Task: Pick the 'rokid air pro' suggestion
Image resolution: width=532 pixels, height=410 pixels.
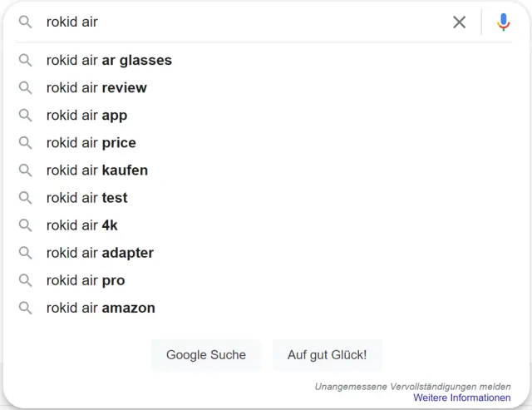Action: (86, 280)
